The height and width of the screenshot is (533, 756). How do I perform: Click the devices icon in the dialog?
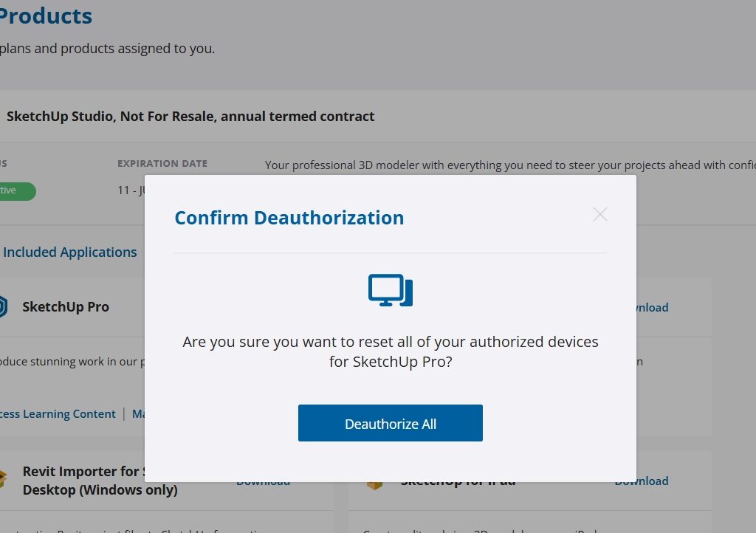pos(390,290)
